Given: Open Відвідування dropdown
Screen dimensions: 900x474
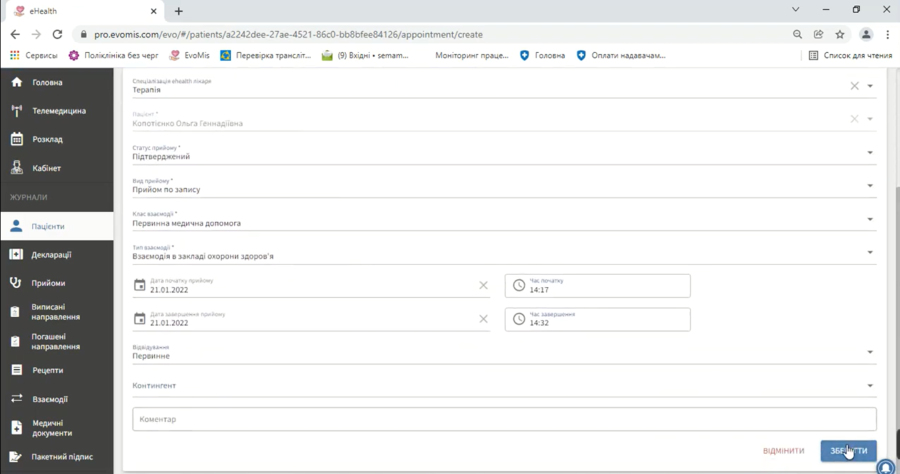Looking at the screenshot, I should 504,352.
